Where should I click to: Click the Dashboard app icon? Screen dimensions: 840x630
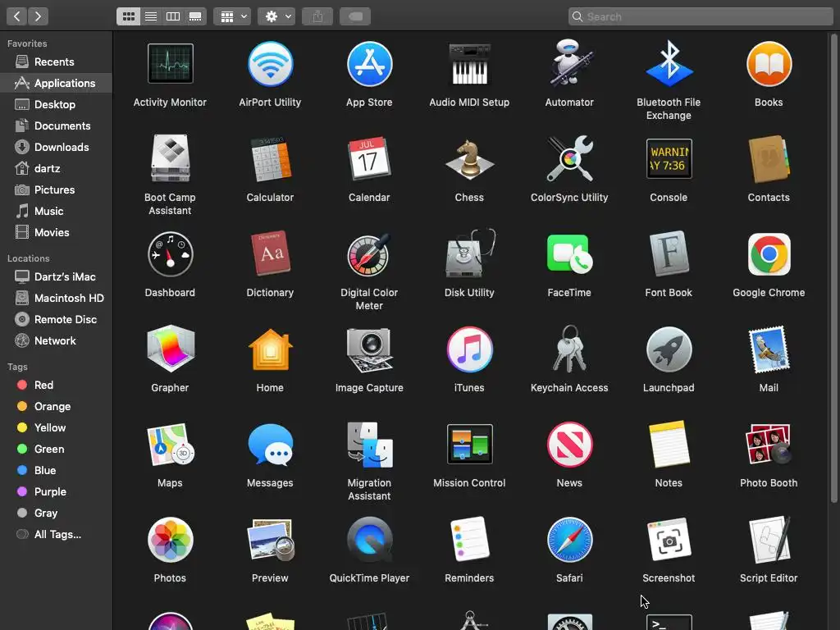pos(171,254)
